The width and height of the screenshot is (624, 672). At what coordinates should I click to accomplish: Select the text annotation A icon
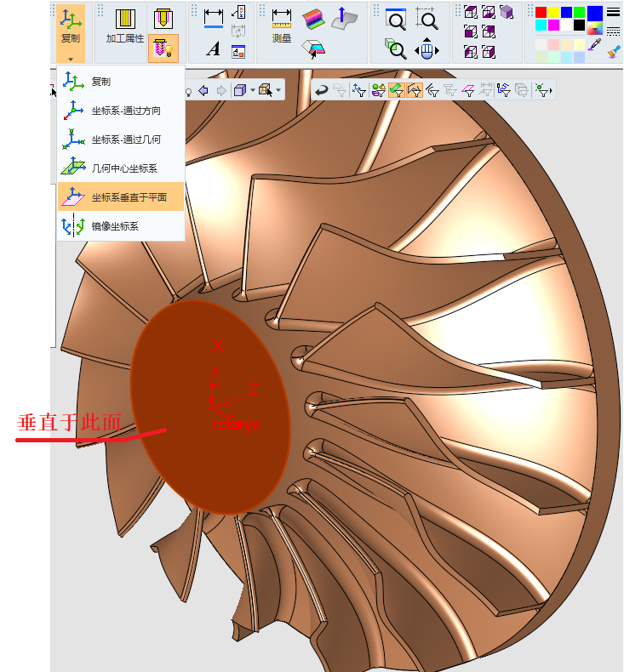(x=213, y=48)
